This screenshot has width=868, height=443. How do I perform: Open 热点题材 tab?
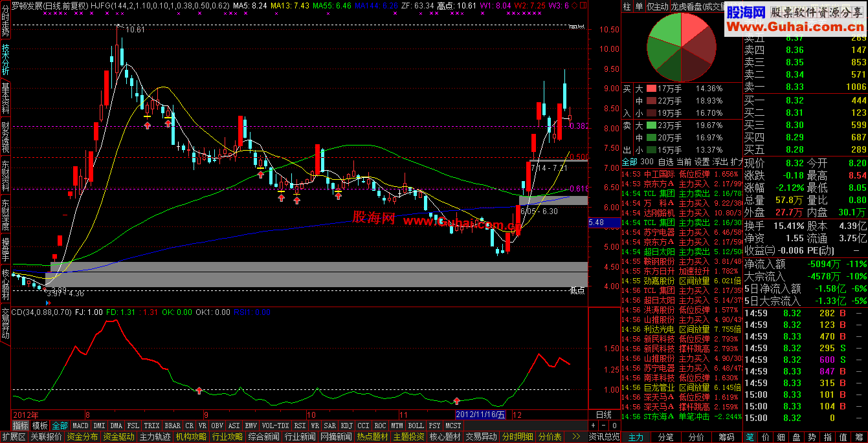point(373,437)
